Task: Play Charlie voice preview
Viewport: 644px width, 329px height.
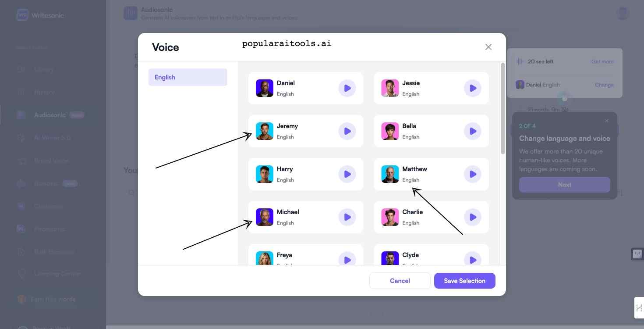Action: pyautogui.click(x=473, y=217)
